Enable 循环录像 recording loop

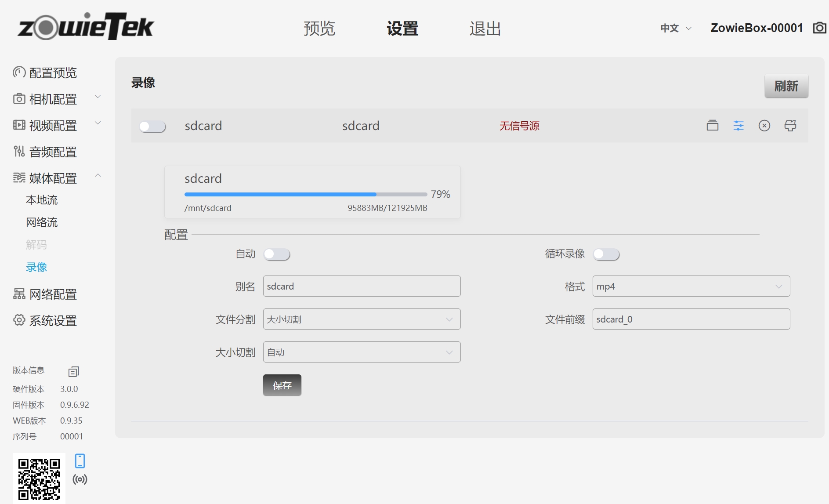click(606, 254)
